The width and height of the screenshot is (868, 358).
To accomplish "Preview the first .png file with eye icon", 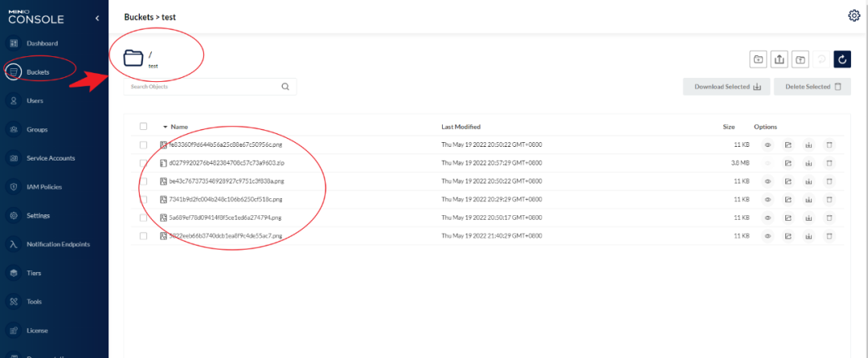I will (768, 145).
